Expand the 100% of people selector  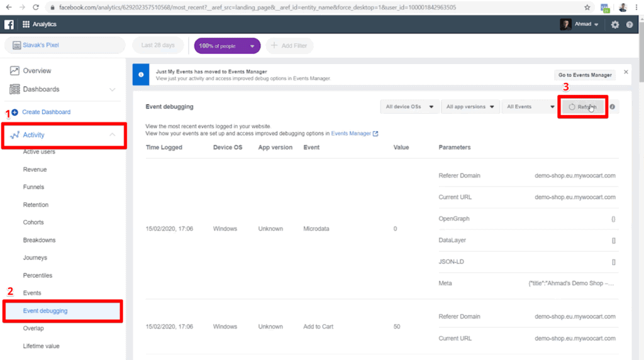click(227, 46)
